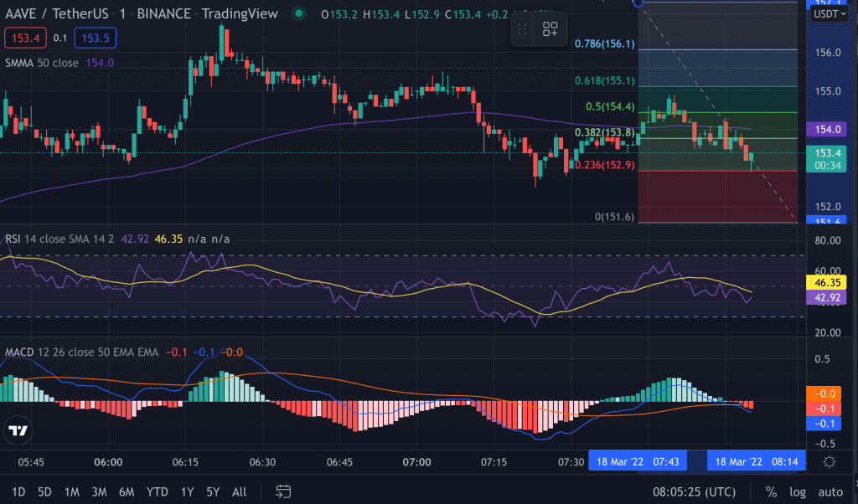The image size is (858, 504).
Task: Select the RSI 14 close SMA legend
Action: point(59,239)
